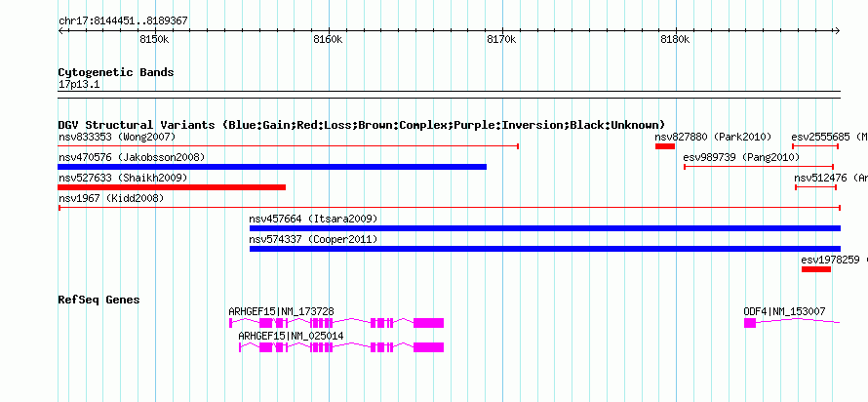Click the nsv457664 (Itsara2009) label
This screenshot has height=402, width=868.
313,219
